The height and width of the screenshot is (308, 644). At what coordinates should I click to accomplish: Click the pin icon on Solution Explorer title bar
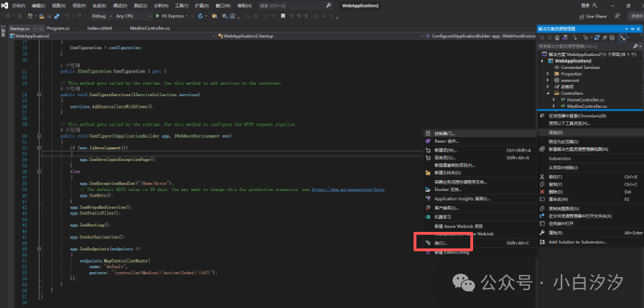click(x=632, y=29)
